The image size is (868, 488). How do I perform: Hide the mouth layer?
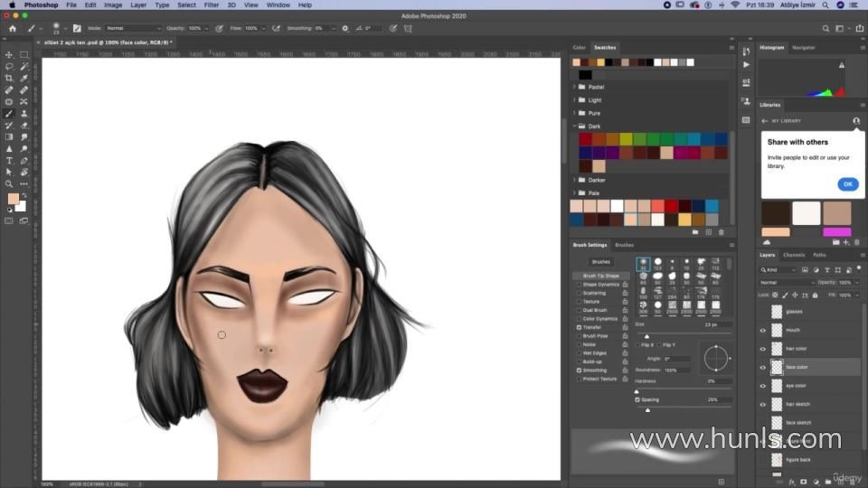point(762,330)
